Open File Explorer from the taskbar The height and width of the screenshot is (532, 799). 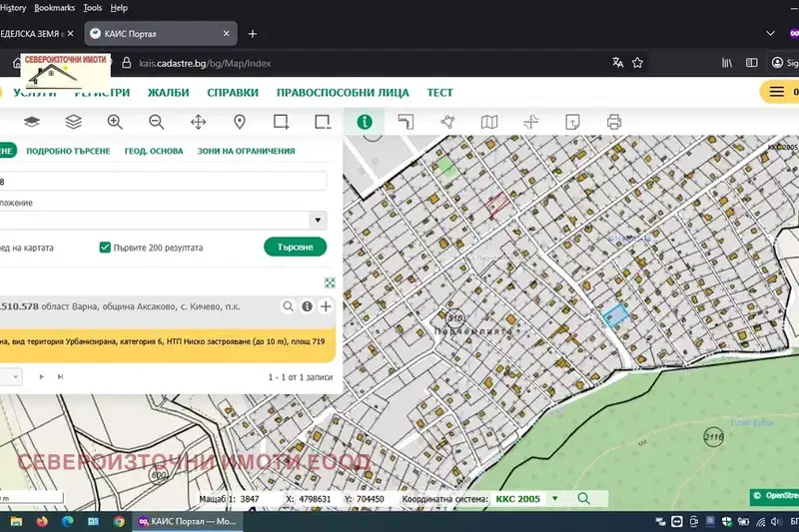(16, 521)
